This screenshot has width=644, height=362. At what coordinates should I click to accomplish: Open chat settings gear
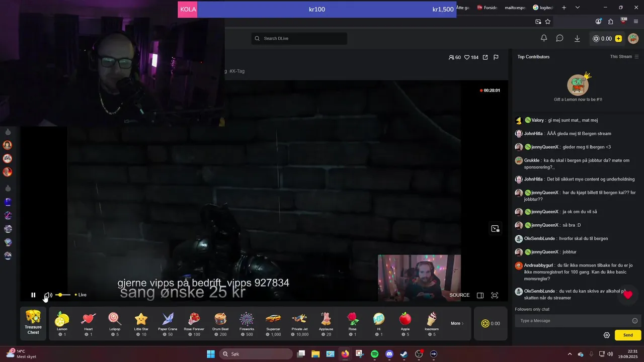tap(607, 335)
